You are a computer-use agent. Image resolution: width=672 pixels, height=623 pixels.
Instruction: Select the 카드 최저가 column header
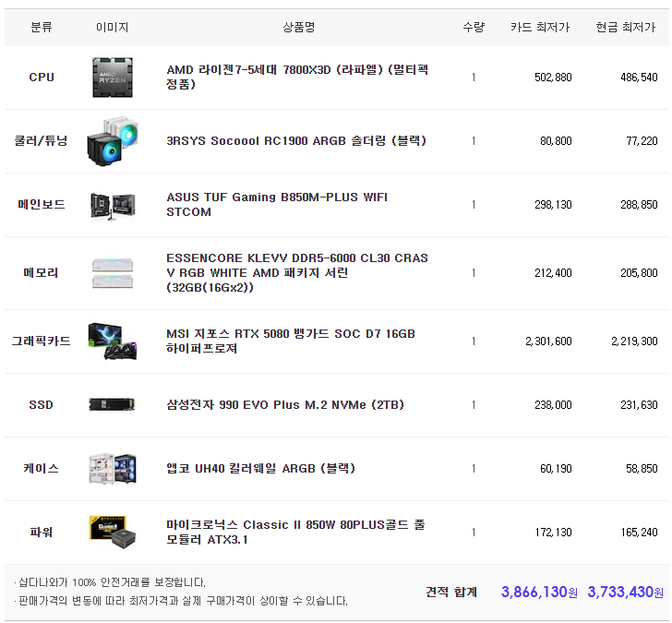(x=540, y=27)
